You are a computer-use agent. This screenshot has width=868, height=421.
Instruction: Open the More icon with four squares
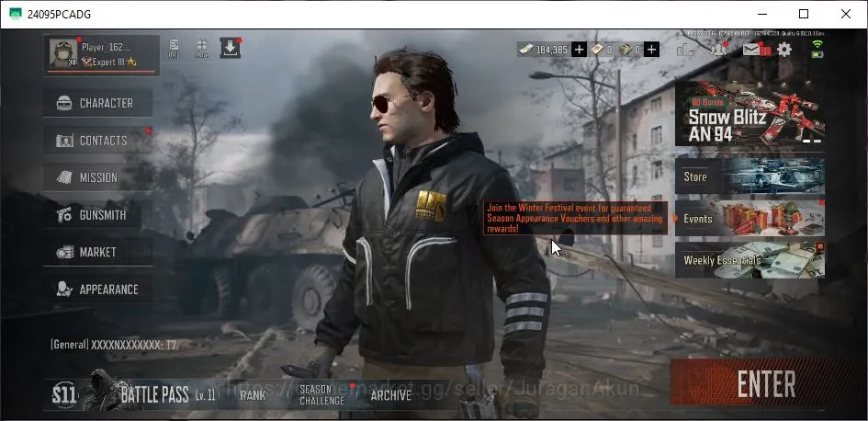(x=202, y=49)
